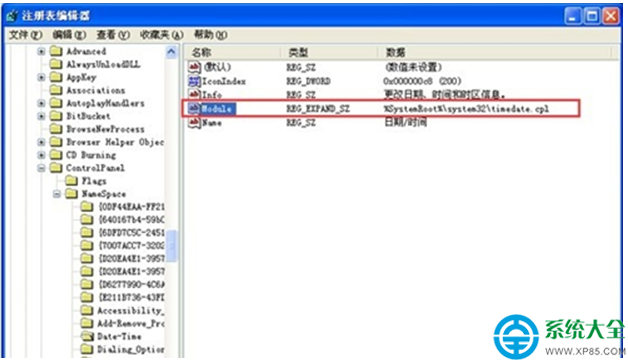Select the Flags tree key
Image resolution: width=628 pixels, height=362 pixels.
pyautogui.click(x=94, y=181)
